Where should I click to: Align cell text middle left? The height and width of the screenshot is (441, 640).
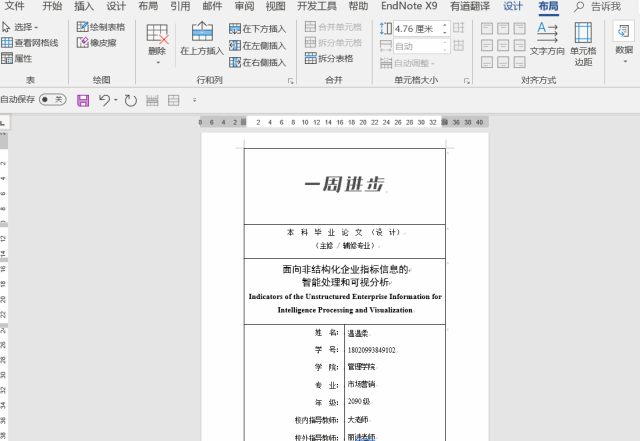tap(487, 45)
